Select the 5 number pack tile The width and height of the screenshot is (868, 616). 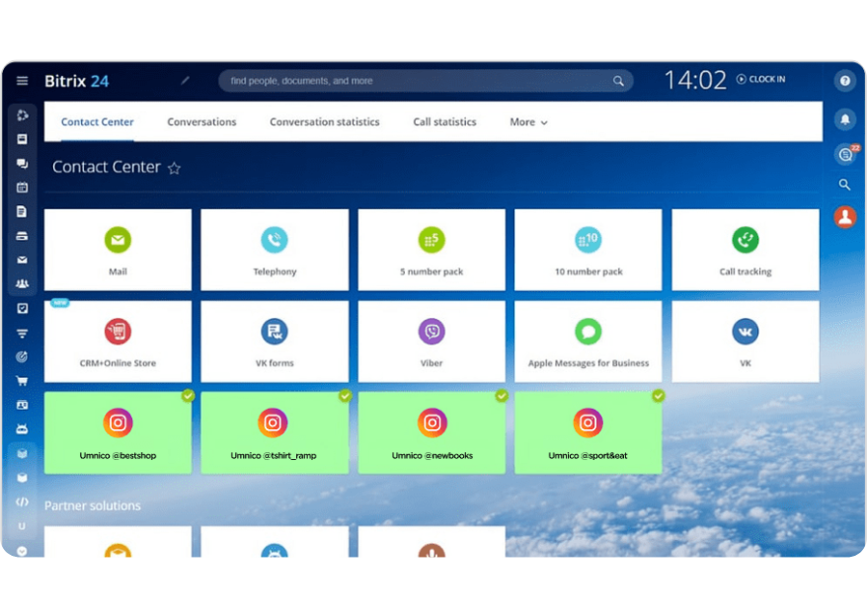(x=432, y=250)
